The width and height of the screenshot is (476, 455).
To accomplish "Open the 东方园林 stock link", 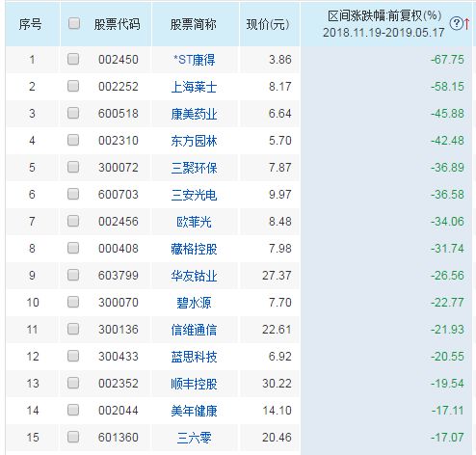I will click(194, 141).
